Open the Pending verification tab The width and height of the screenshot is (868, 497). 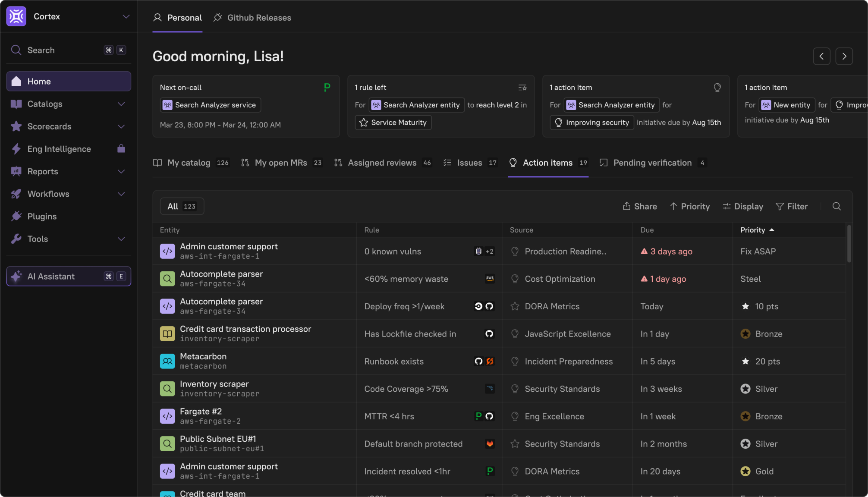tap(652, 163)
